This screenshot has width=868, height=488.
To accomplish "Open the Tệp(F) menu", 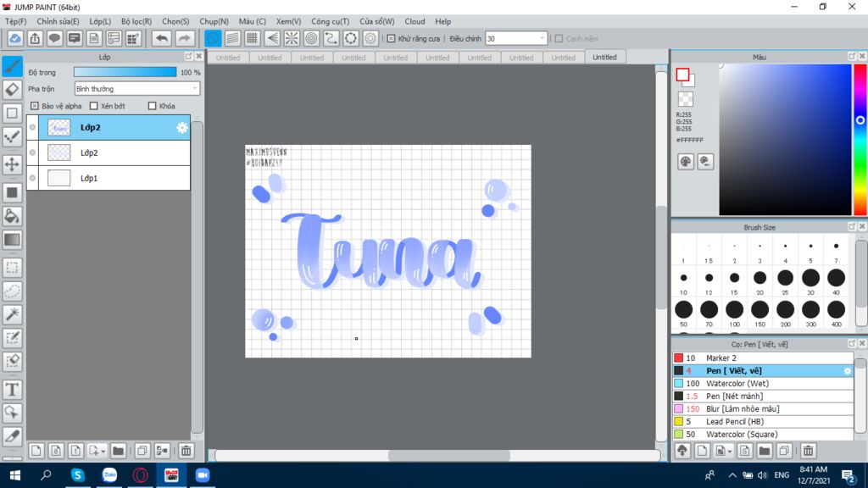I will (16, 21).
